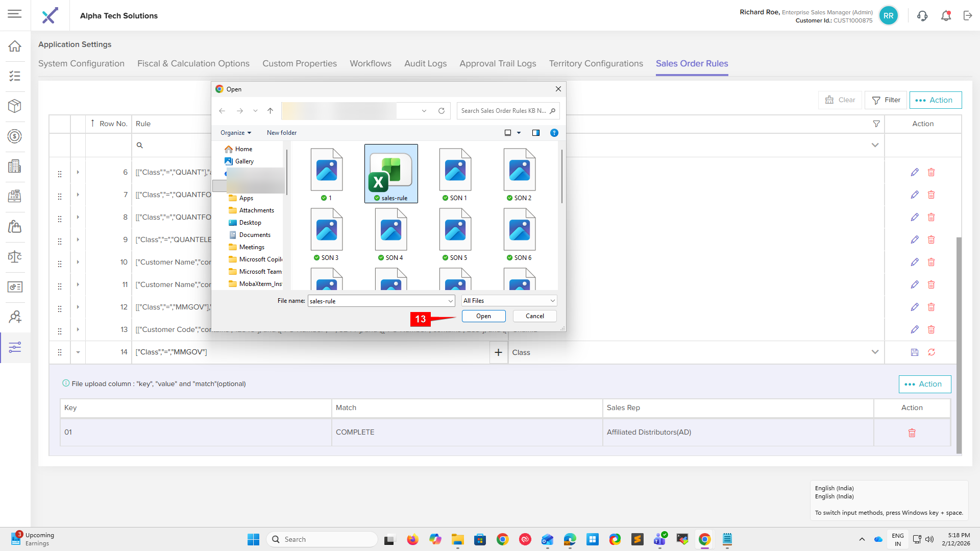The width and height of the screenshot is (980, 551).
Task: Click the help icon in Open dialog
Action: [554, 133]
